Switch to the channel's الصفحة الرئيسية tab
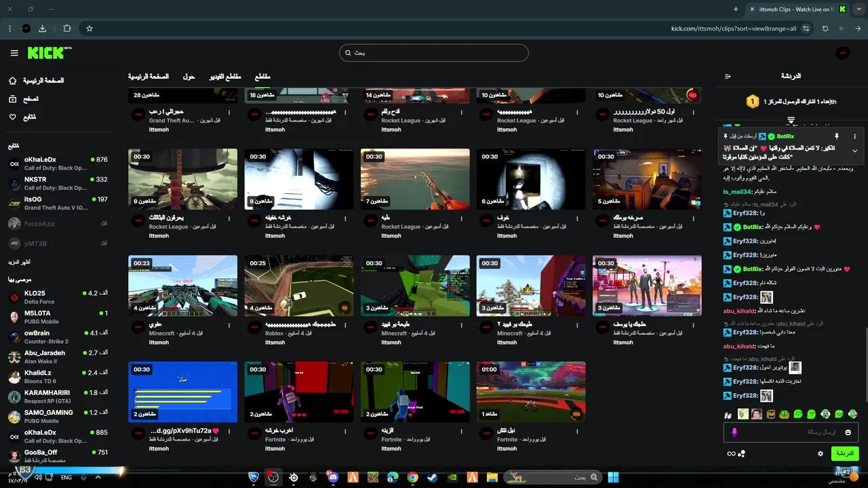 [x=149, y=77]
